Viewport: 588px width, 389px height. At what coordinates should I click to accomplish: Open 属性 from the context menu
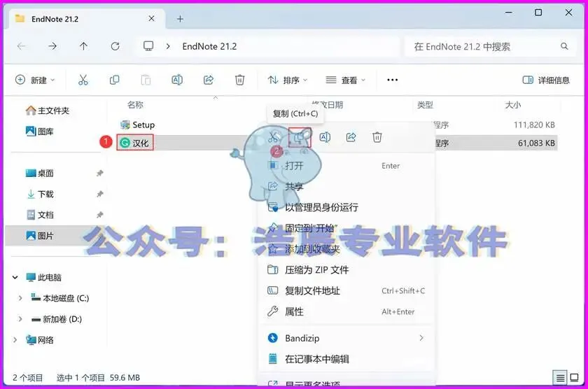[x=347, y=311]
